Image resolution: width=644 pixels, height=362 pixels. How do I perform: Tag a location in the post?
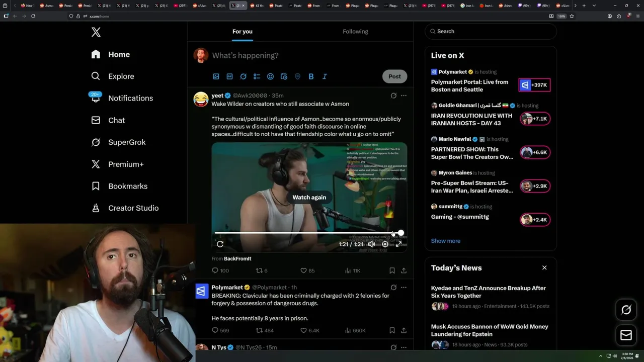(x=297, y=76)
